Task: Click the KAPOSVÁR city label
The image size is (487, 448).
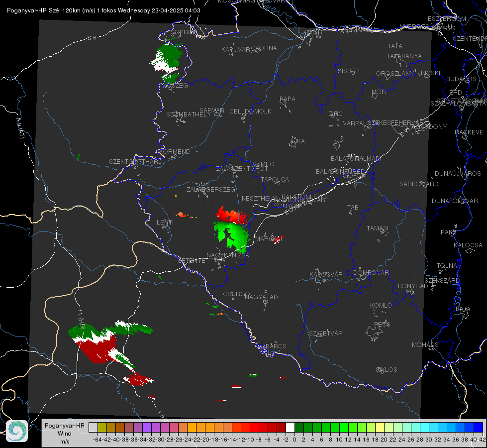Action: [x=326, y=274]
